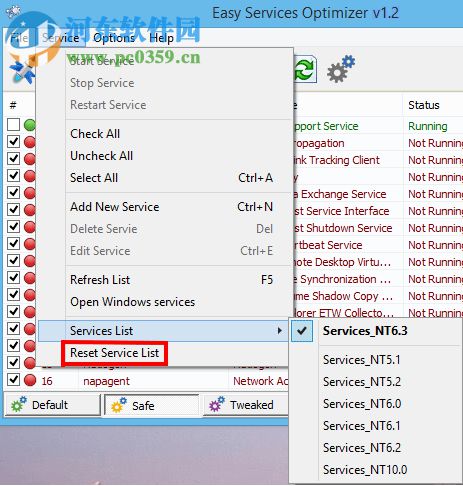
Task: Click the green refresh toolbar icon
Action: click(x=305, y=69)
